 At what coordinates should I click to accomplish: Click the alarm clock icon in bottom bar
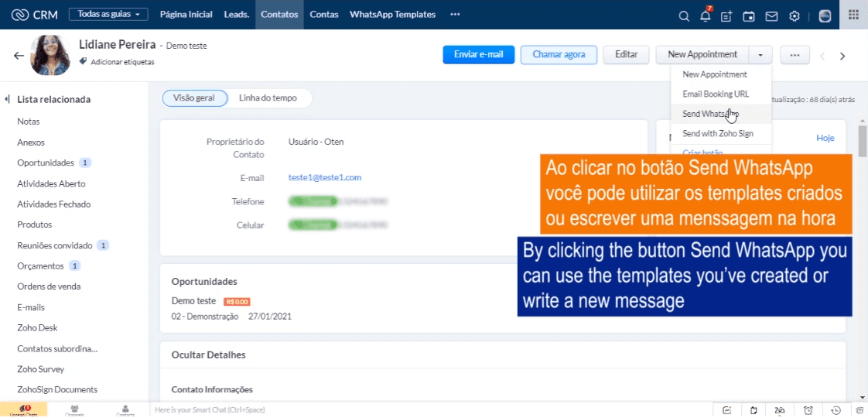(808, 409)
